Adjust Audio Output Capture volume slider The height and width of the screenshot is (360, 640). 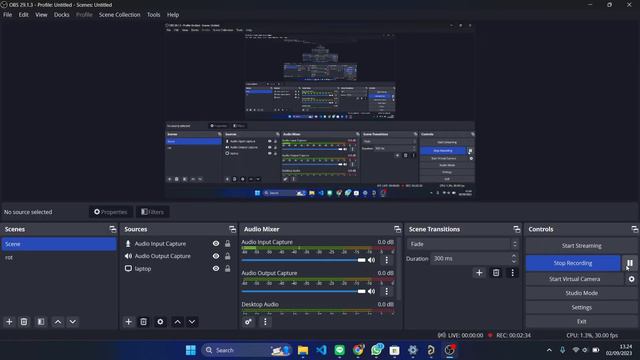(303, 291)
